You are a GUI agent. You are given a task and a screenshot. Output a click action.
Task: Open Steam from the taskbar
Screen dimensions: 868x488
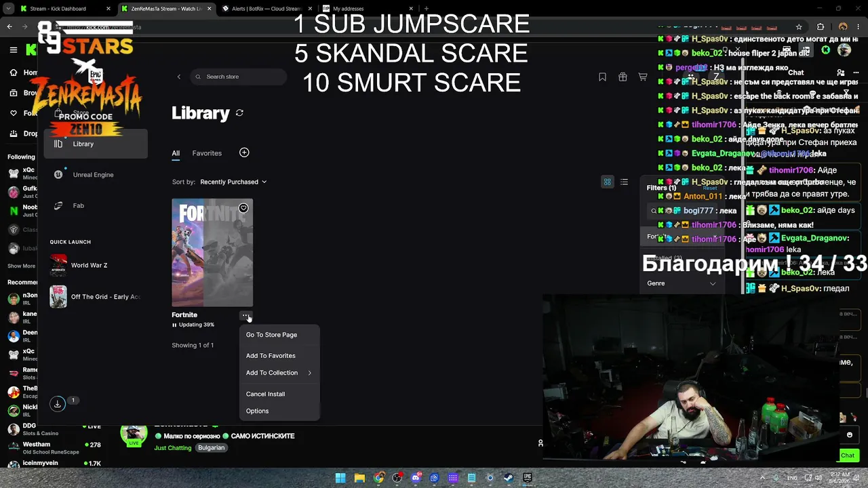click(x=509, y=478)
